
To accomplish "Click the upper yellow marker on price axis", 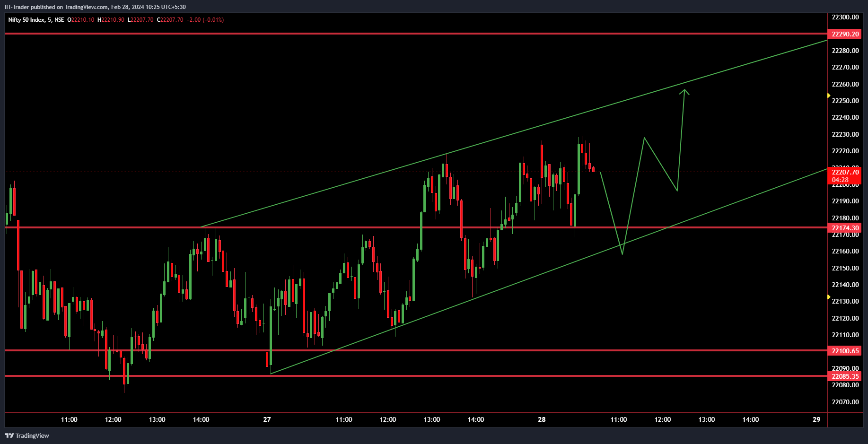I will pyautogui.click(x=829, y=96).
